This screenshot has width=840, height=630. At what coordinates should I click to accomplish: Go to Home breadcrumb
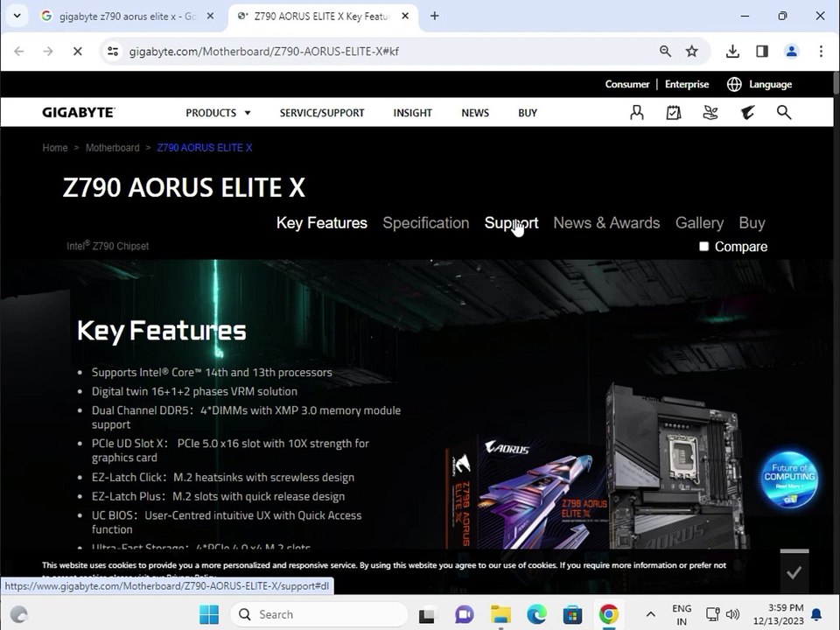(x=55, y=148)
